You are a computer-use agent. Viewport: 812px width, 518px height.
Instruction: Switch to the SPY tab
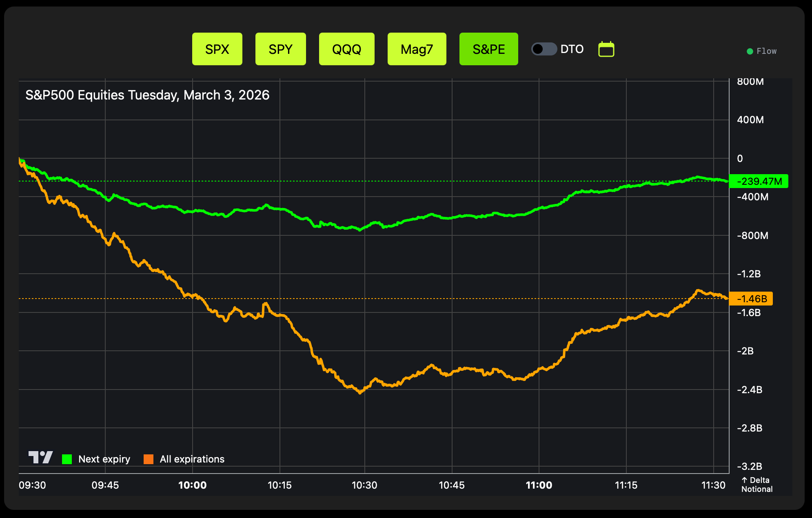click(280, 49)
